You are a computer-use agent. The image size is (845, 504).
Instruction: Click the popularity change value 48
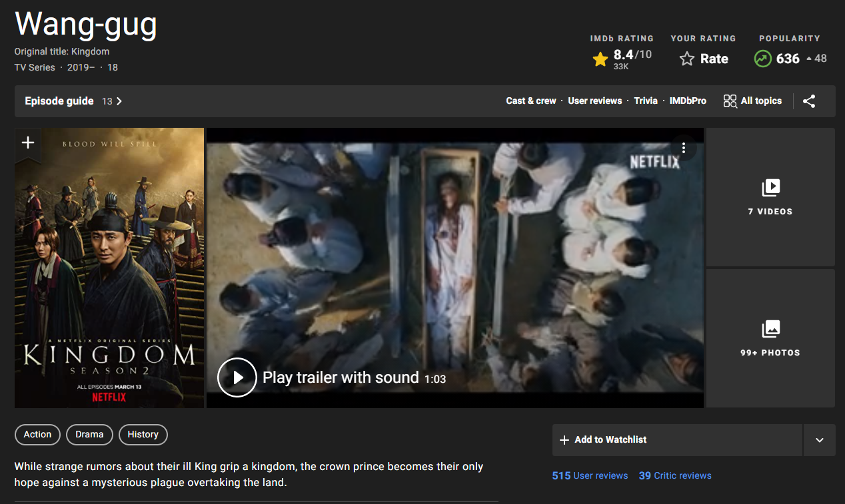click(820, 59)
